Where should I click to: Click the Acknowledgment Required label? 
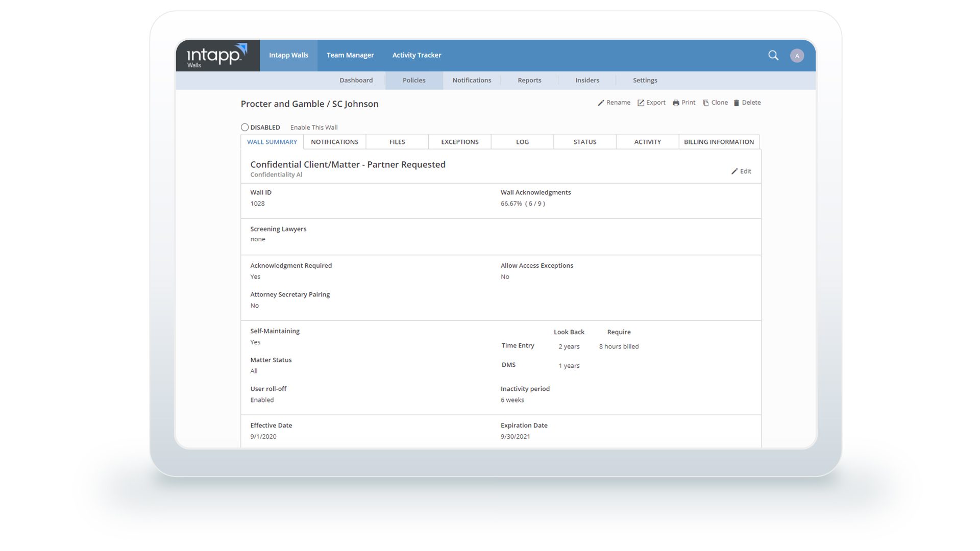point(291,266)
